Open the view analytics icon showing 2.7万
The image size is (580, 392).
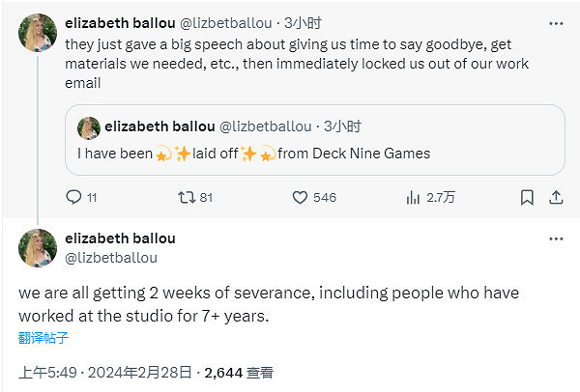click(x=414, y=197)
